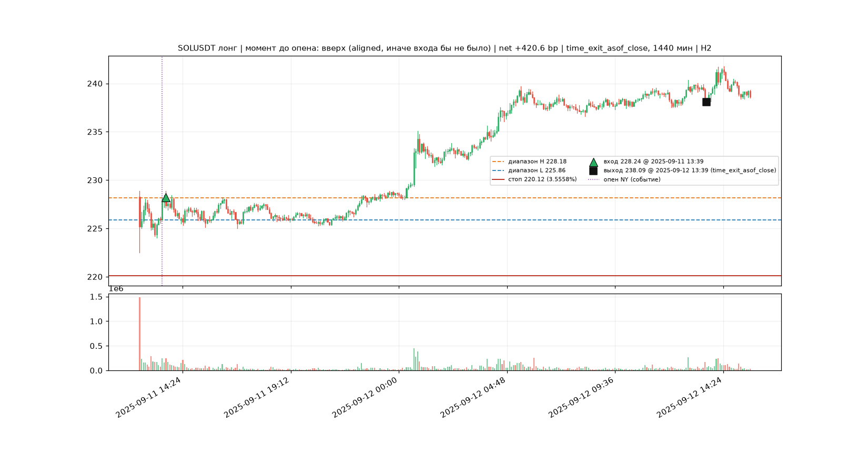Click the chart title starting with 'SOLUSDT лонг'
The image size is (868, 463).
445,48
